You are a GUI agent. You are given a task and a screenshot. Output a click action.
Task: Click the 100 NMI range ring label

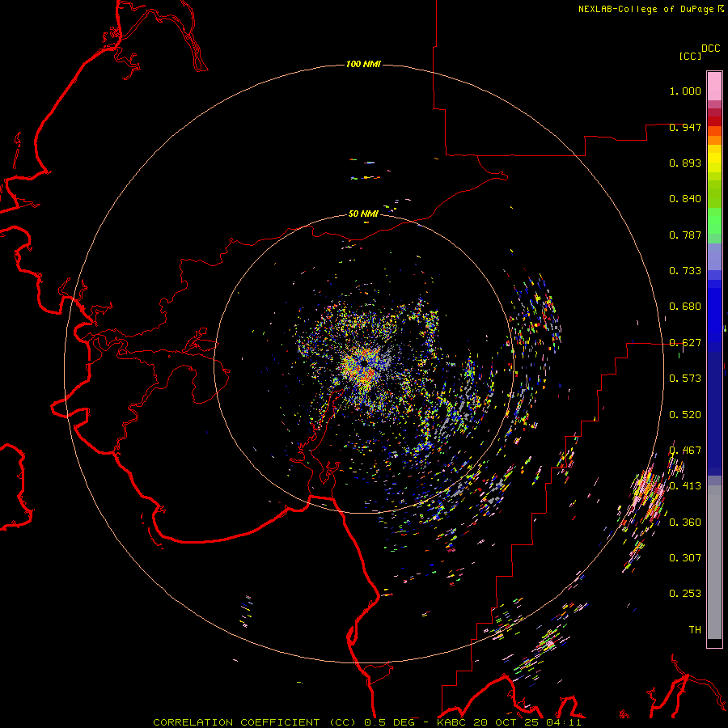tap(363, 64)
